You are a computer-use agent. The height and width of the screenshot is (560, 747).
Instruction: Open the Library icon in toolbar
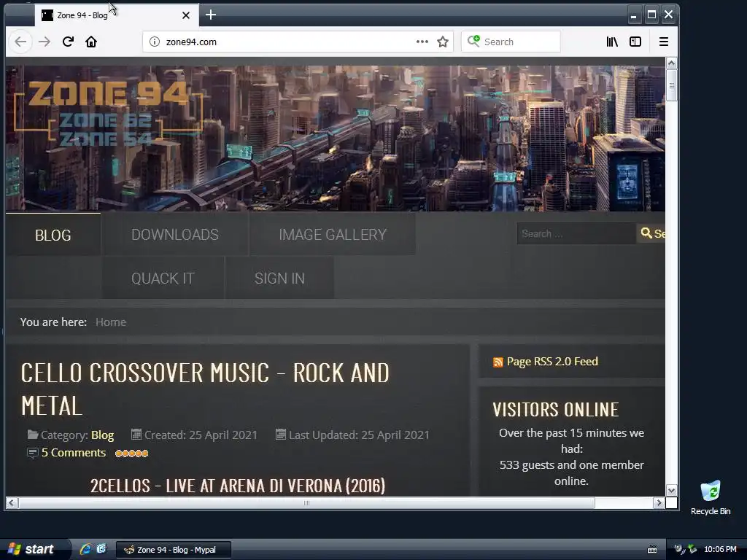tap(612, 42)
